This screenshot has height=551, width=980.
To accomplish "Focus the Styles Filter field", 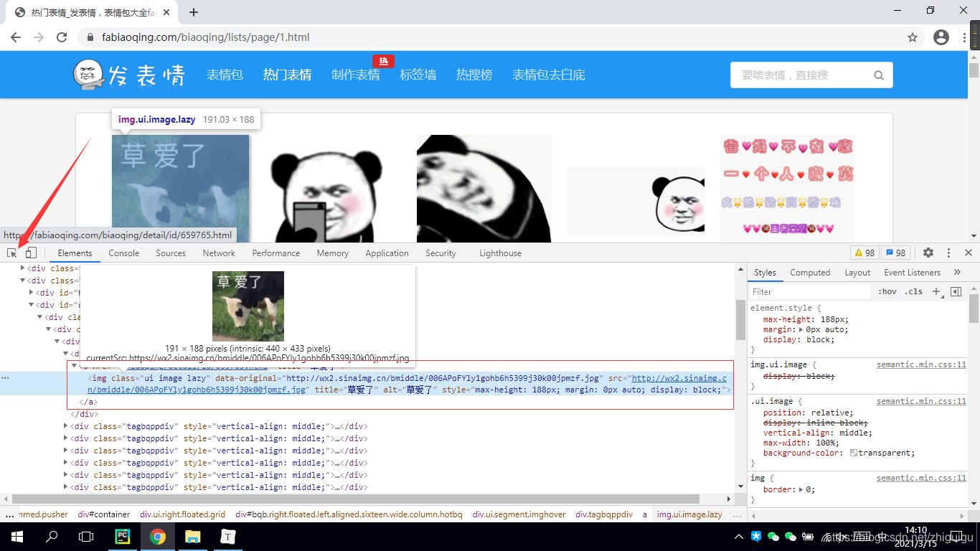I will 811,291.
